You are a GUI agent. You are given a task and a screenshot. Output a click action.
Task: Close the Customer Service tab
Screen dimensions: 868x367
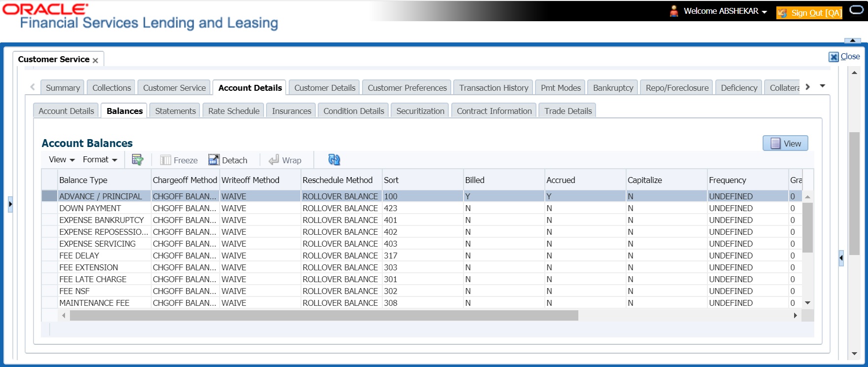pyautogui.click(x=96, y=60)
